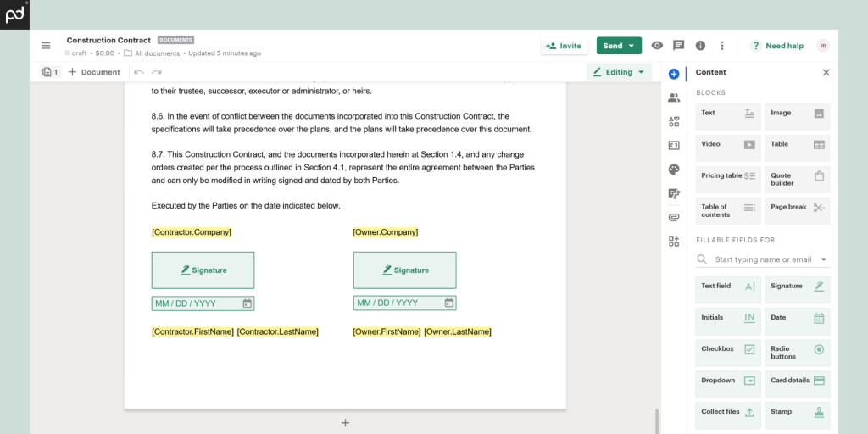Screen dimensions: 868x434
Task: Click Need help link
Action: (x=777, y=46)
